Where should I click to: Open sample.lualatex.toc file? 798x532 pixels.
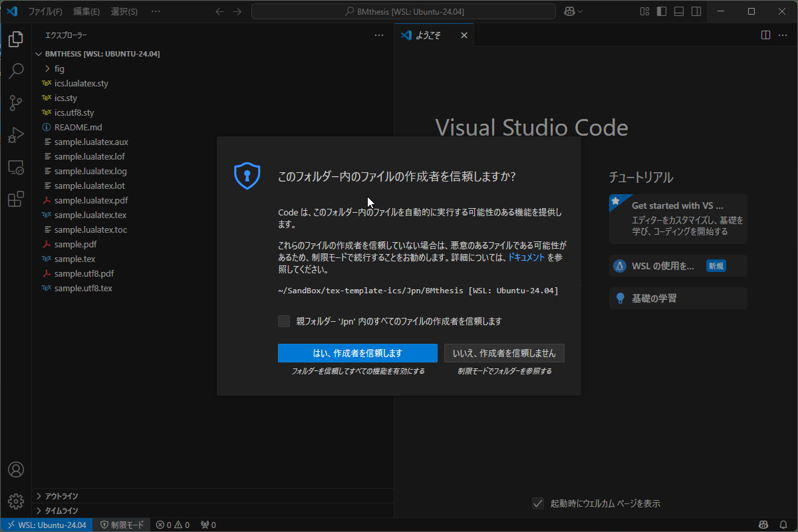click(213, 229)
